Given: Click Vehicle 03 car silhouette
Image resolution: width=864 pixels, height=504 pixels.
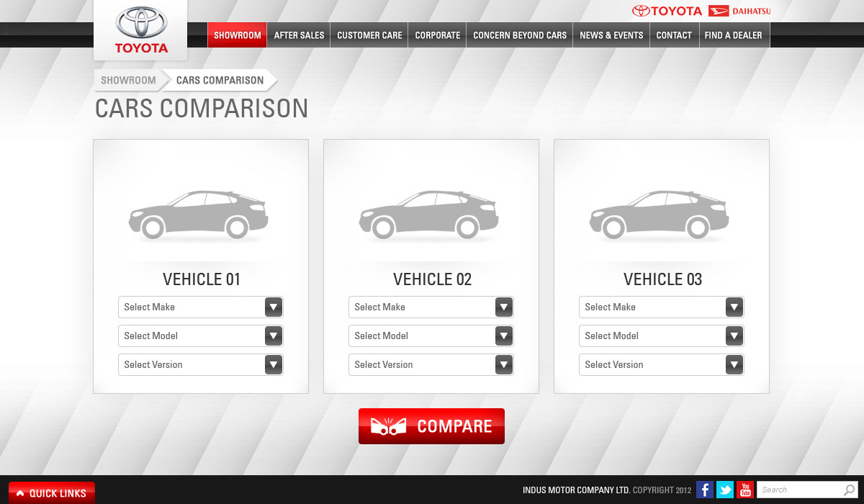Looking at the screenshot, I should tap(660, 215).
